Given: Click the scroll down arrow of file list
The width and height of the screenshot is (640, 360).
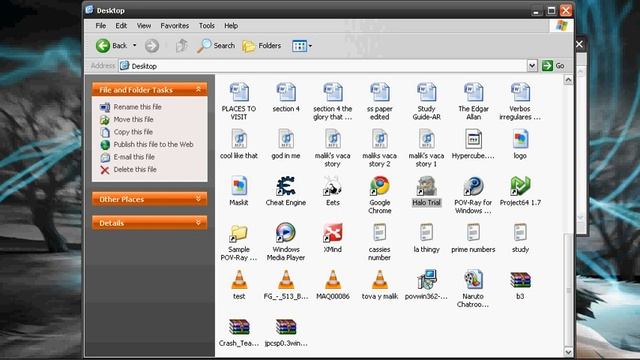Looking at the screenshot, I should [x=568, y=352].
